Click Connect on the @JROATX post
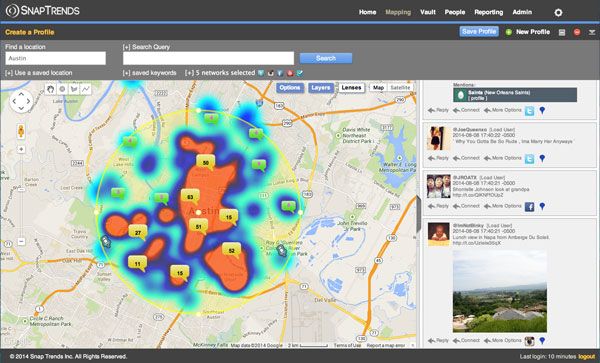 (466, 206)
